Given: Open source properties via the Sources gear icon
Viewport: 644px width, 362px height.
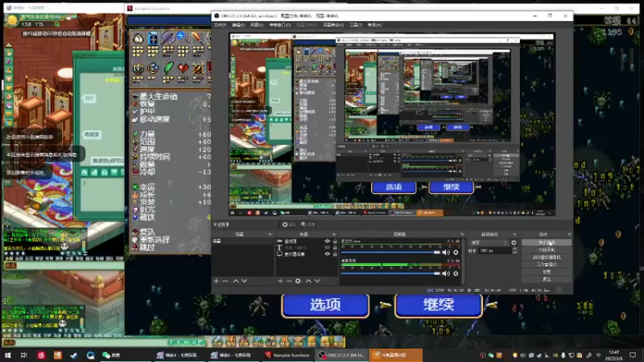Looking at the screenshot, I should click(298, 281).
